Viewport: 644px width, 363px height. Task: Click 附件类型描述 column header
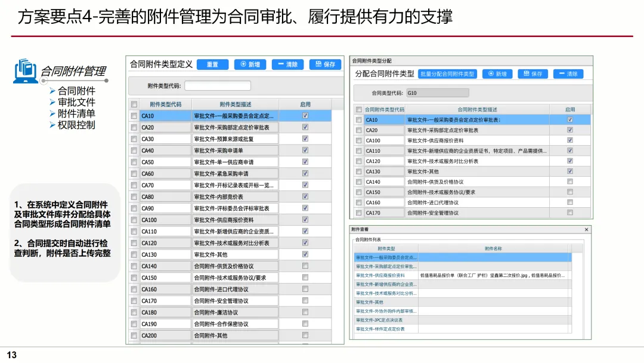coord(236,104)
